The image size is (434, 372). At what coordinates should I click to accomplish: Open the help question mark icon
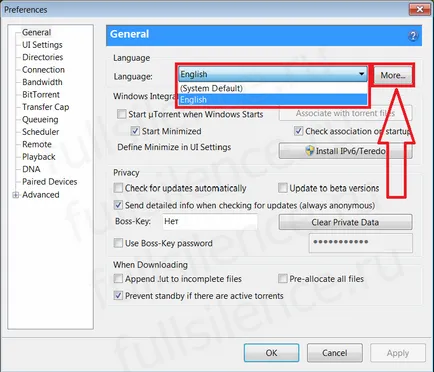[413, 35]
